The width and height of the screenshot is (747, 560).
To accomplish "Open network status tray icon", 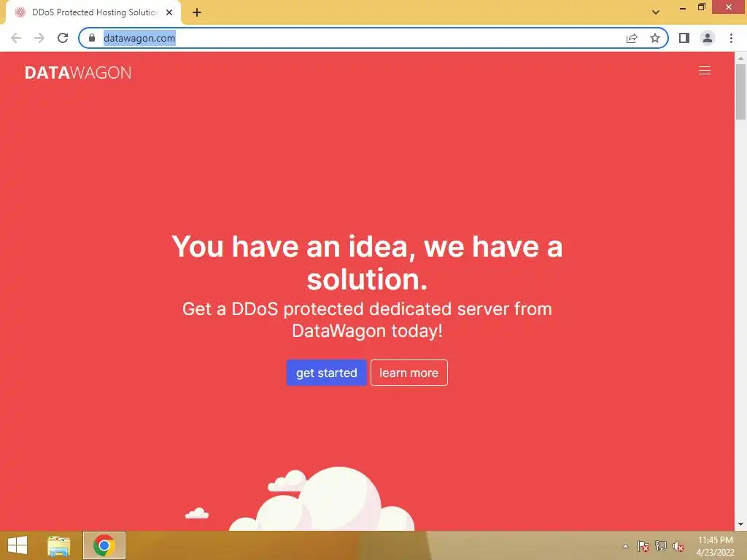I will pos(661,546).
